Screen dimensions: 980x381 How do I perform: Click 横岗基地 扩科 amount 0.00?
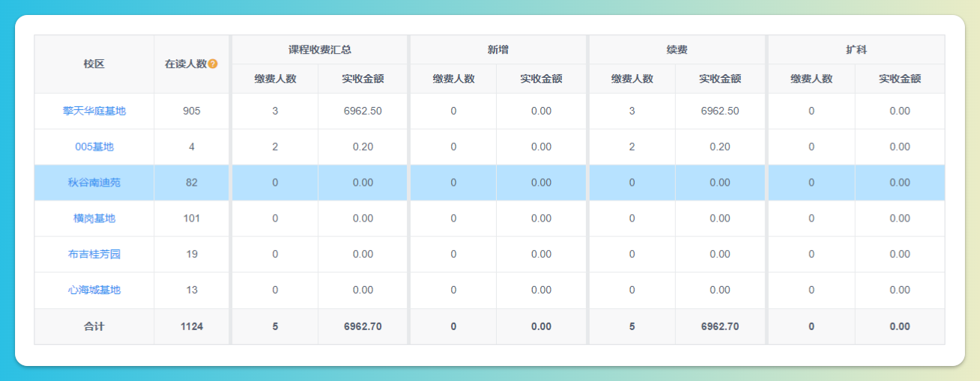900,219
